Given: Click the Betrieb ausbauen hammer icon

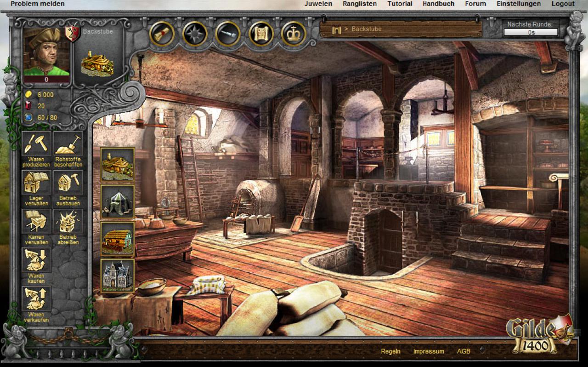Looking at the screenshot, I should pyautogui.click(x=68, y=183).
